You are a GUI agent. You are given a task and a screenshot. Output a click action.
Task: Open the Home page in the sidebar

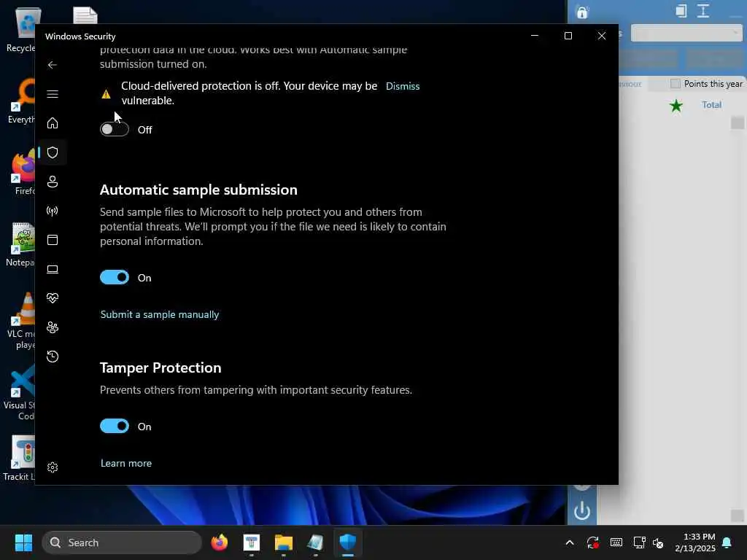53,122
